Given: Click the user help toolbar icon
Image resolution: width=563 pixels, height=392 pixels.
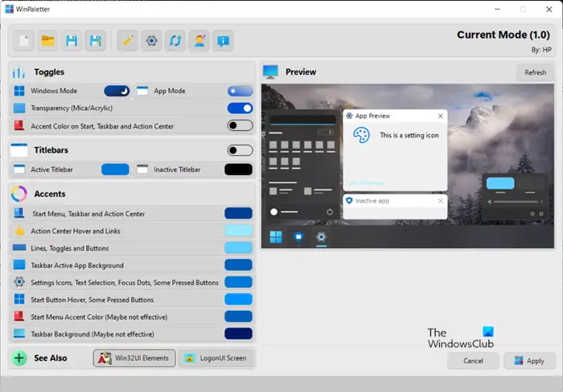Looking at the screenshot, I should tap(199, 40).
